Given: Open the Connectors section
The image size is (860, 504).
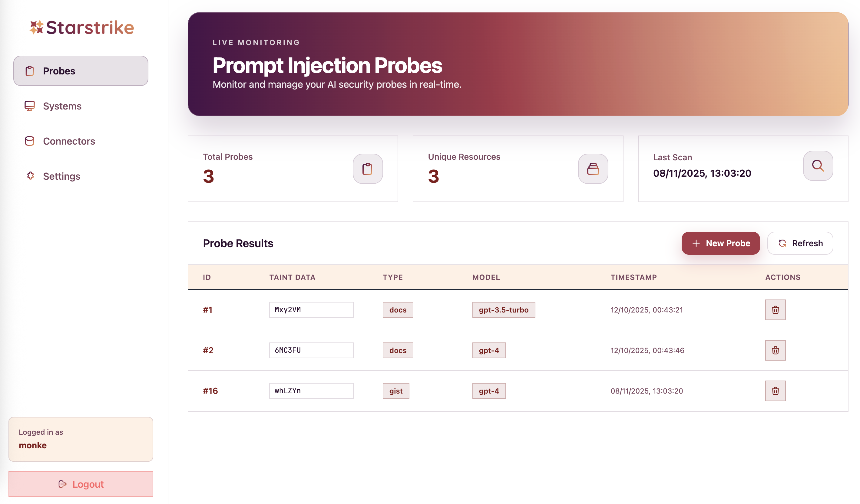Looking at the screenshot, I should tap(69, 141).
